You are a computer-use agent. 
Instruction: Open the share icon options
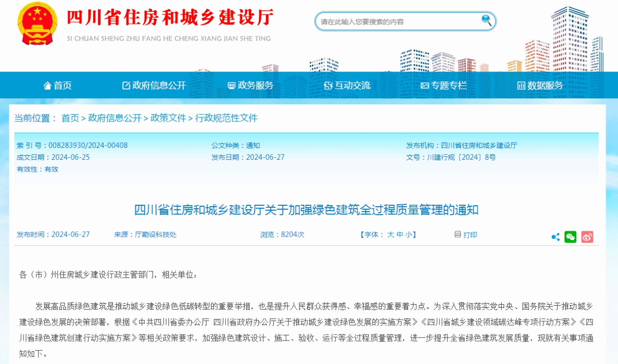coord(555,237)
